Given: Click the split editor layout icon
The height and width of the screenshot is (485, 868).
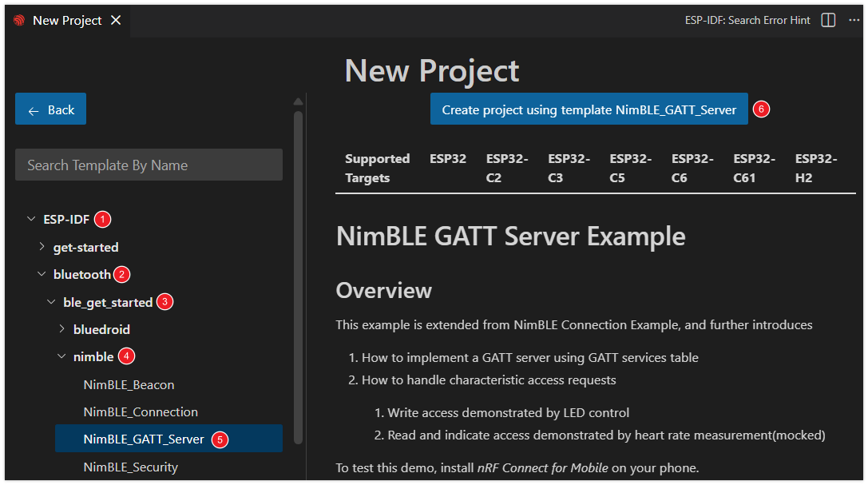Looking at the screenshot, I should (x=828, y=20).
